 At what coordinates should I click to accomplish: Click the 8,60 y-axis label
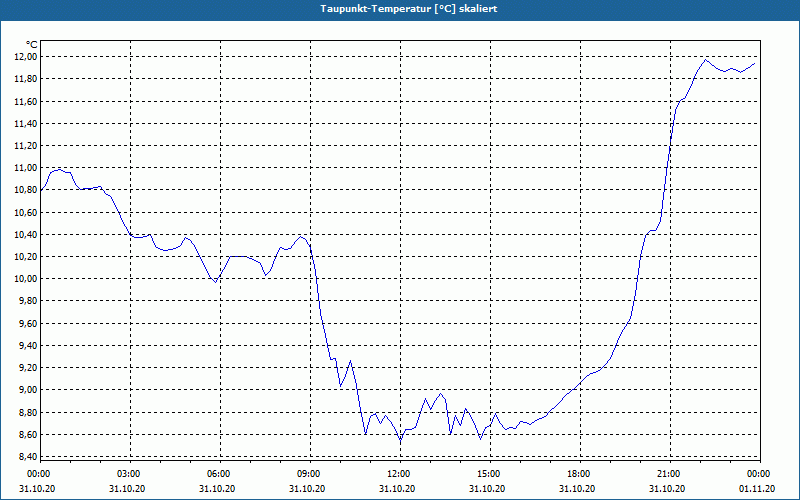coord(30,434)
